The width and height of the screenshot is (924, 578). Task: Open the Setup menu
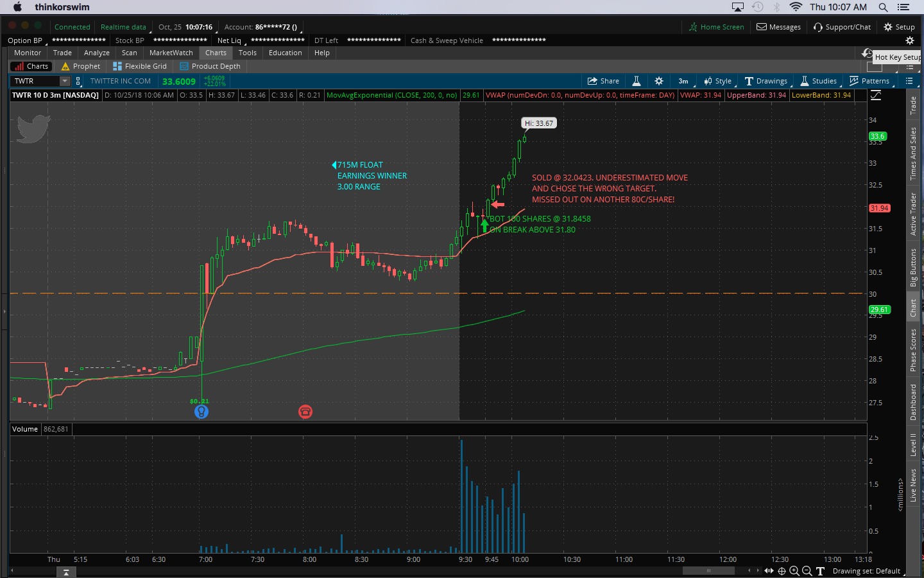tap(899, 27)
